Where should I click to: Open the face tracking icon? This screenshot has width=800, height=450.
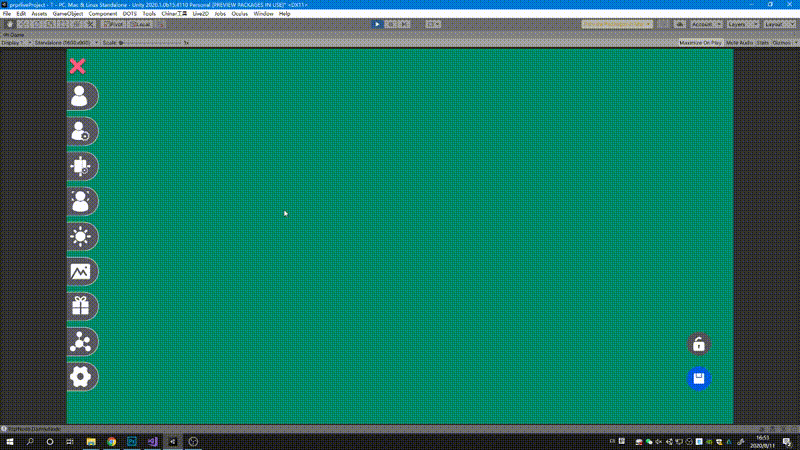coord(82,201)
